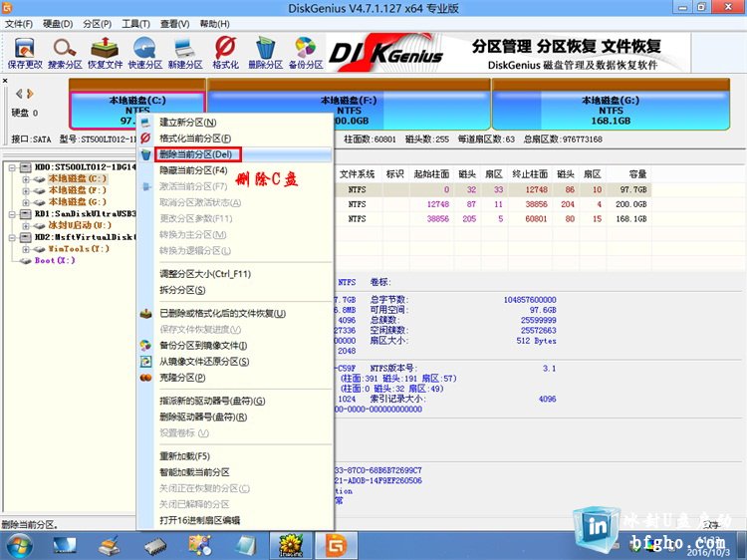
Task: Click the 搜索分区 search partition toolbar icon
Action: [x=65, y=54]
